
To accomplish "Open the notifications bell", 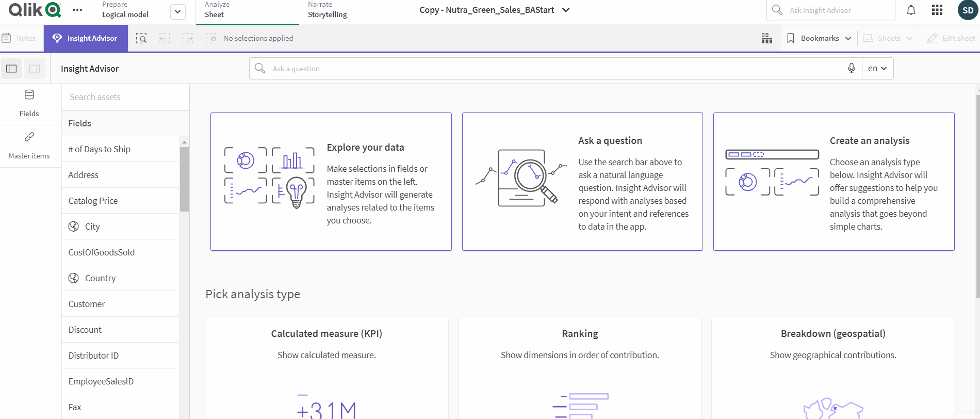I will click(911, 10).
